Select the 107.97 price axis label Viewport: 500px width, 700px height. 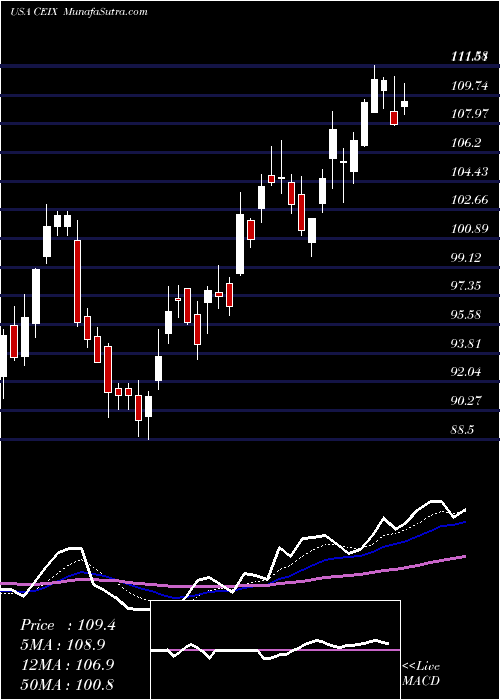pyautogui.click(x=470, y=114)
